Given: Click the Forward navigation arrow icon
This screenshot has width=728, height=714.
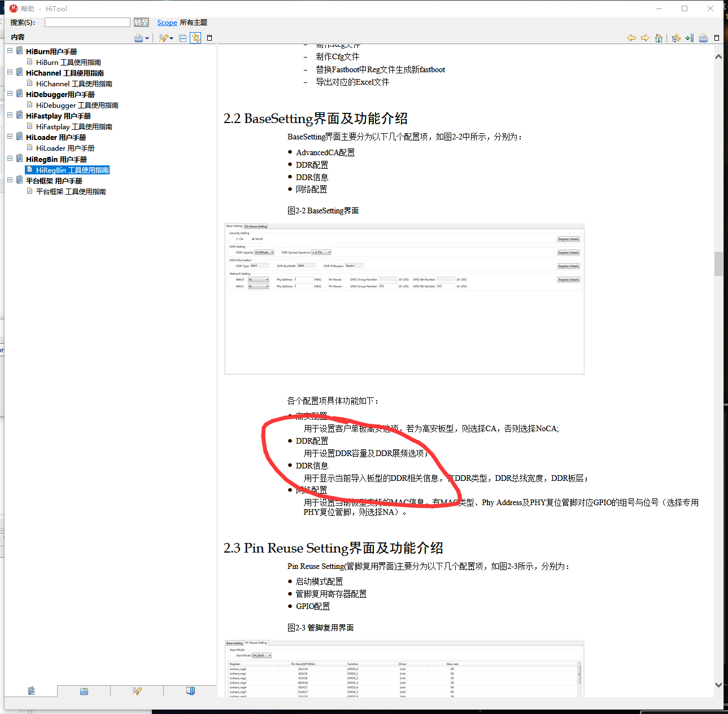Looking at the screenshot, I should (645, 38).
